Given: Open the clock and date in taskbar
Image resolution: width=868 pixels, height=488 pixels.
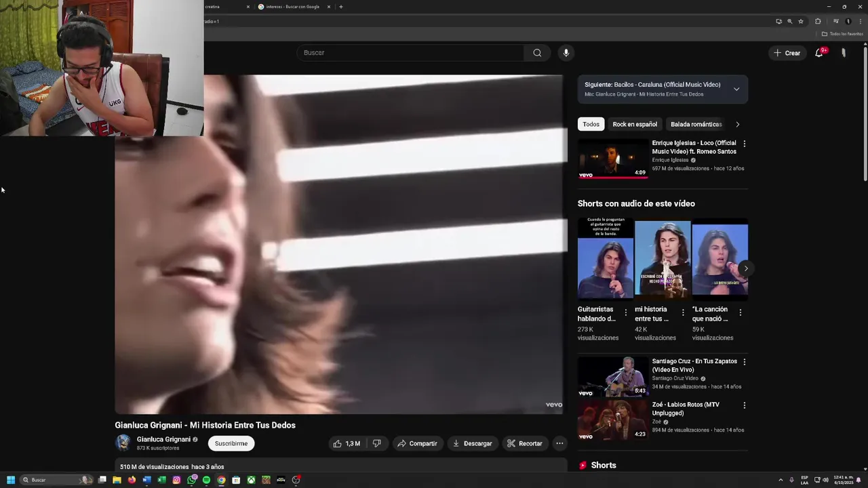Looking at the screenshot, I should 844,480.
